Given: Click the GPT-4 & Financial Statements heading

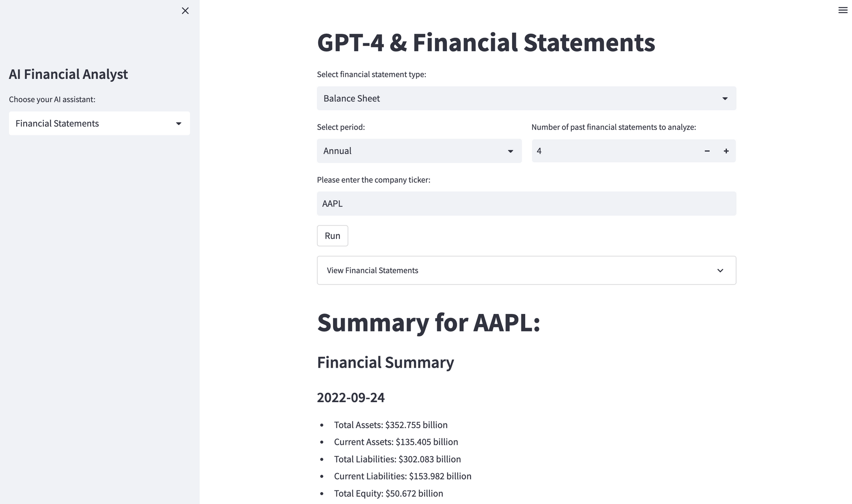Looking at the screenshot, I should [486, 43].
